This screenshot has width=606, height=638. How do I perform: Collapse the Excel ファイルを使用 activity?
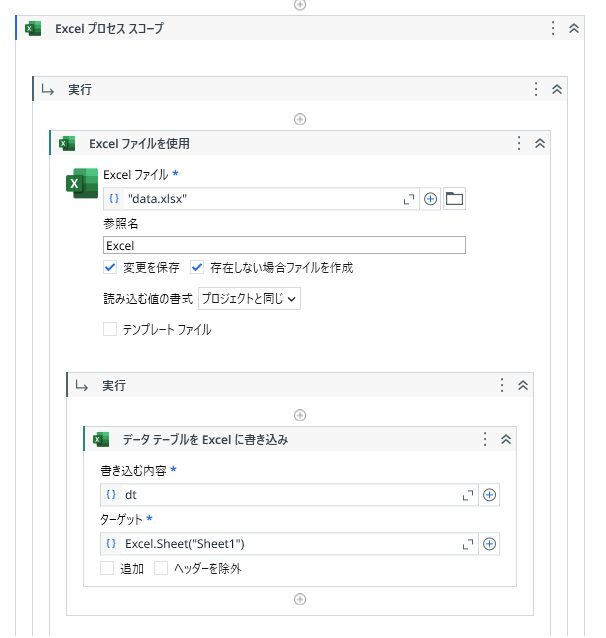pos(540,143)
